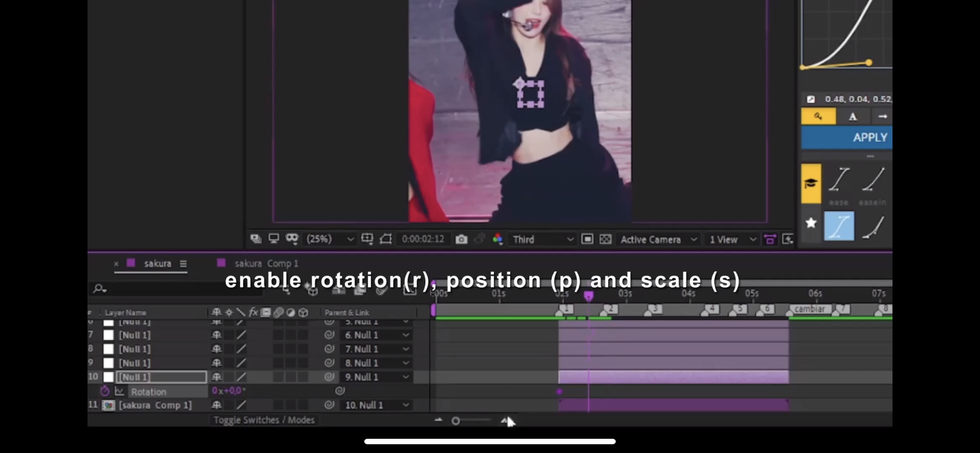This screenshot has height=453, width=980.
Task: Click the 0:00:02:12 current time display
Action: point(423,239)
